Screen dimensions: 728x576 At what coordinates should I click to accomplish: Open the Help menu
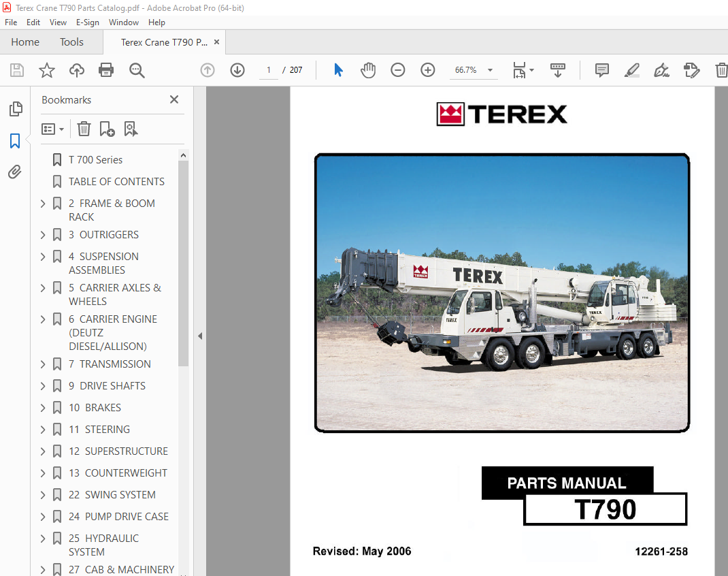[156, 22]
